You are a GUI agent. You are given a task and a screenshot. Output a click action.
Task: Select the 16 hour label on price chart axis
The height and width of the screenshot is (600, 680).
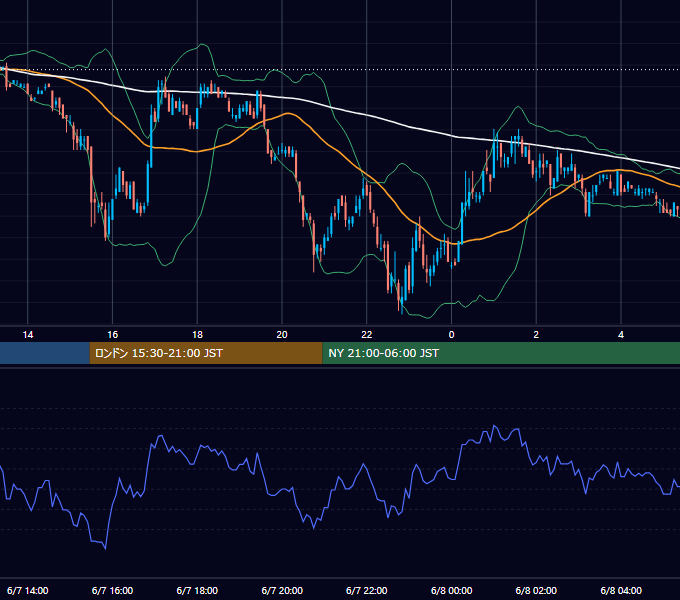click(x=112, y=335)
